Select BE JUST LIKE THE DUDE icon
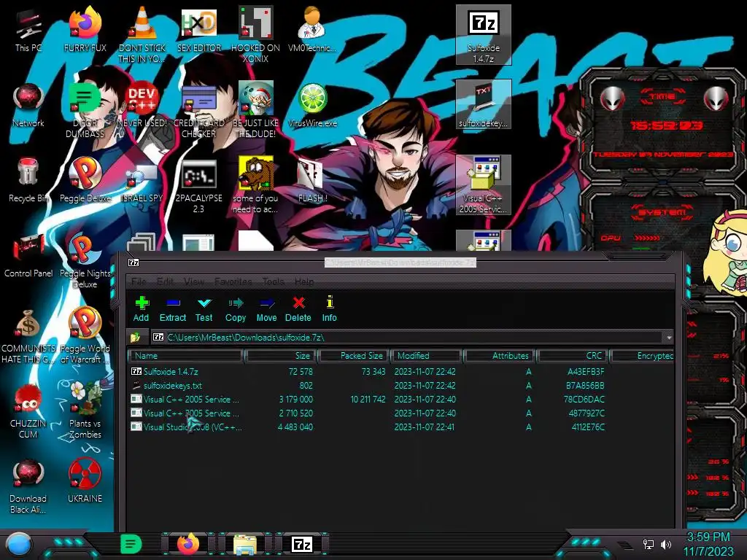This screenshot has height=560, width=747. click(256, 111)
